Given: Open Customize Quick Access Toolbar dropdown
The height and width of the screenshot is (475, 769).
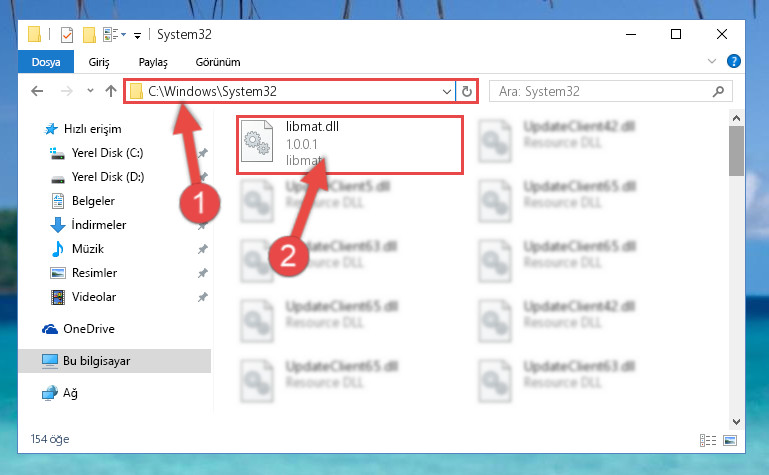Looking at the screenshot, I should coord(137,35).
